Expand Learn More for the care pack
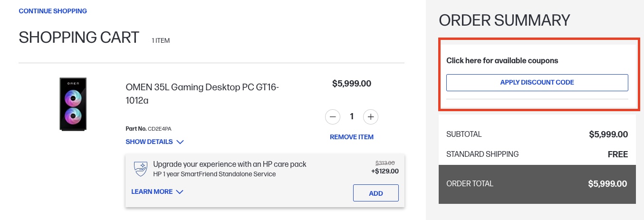 click(157, 191)
